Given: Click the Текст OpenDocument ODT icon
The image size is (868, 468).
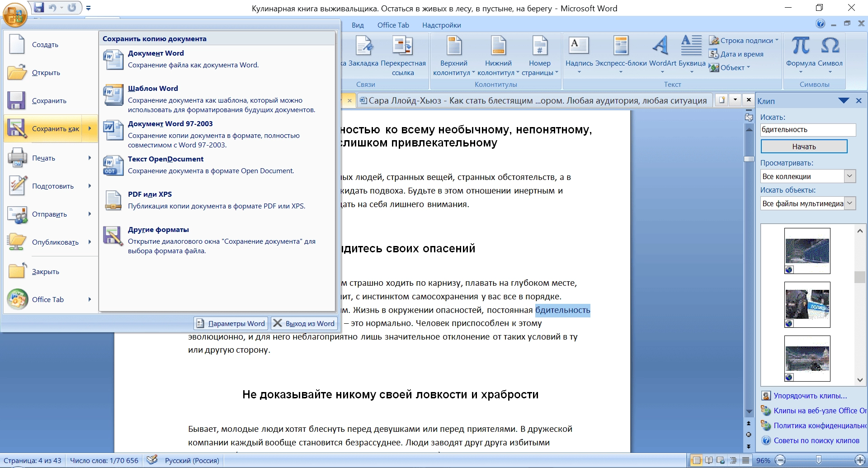Looking at the screenshot, I should tap(113, 165).
